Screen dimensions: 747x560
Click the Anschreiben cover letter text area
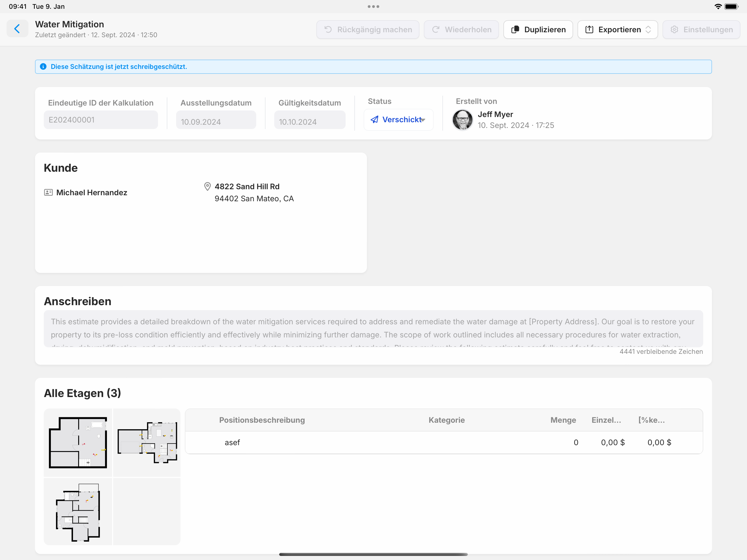[x=373, y=328]
